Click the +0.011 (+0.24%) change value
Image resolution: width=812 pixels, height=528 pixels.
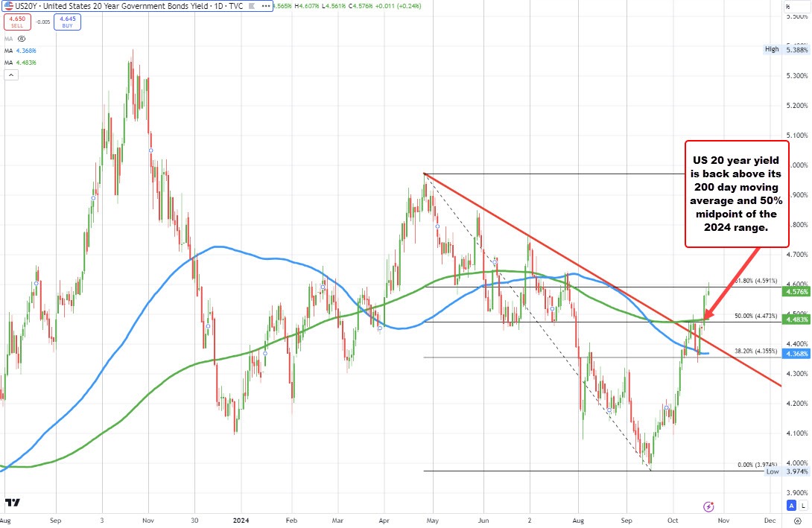[398, 6]
